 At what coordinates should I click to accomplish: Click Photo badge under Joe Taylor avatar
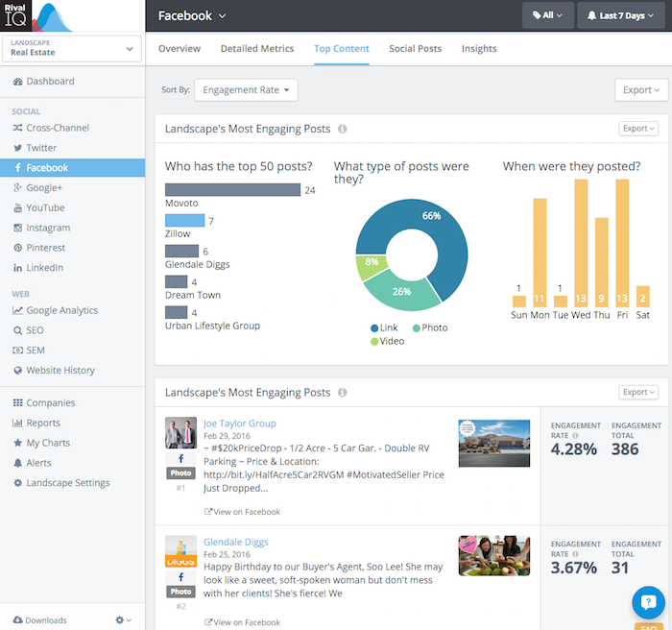click(x=180, y=473)
